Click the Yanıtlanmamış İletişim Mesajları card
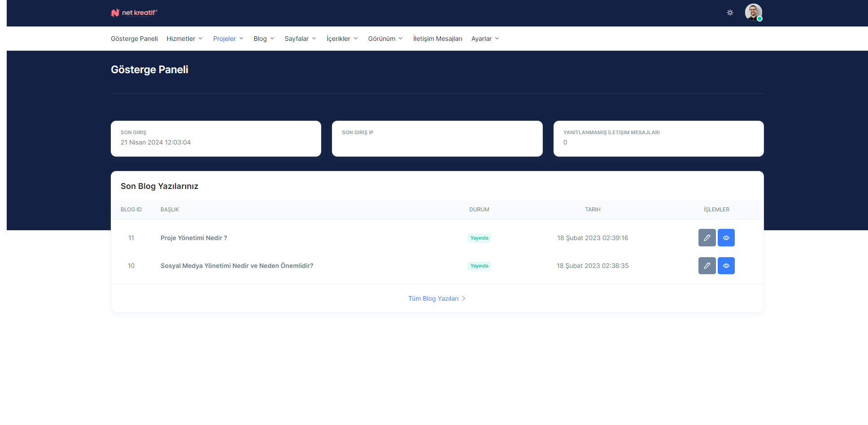 click(x=658, y=138)
